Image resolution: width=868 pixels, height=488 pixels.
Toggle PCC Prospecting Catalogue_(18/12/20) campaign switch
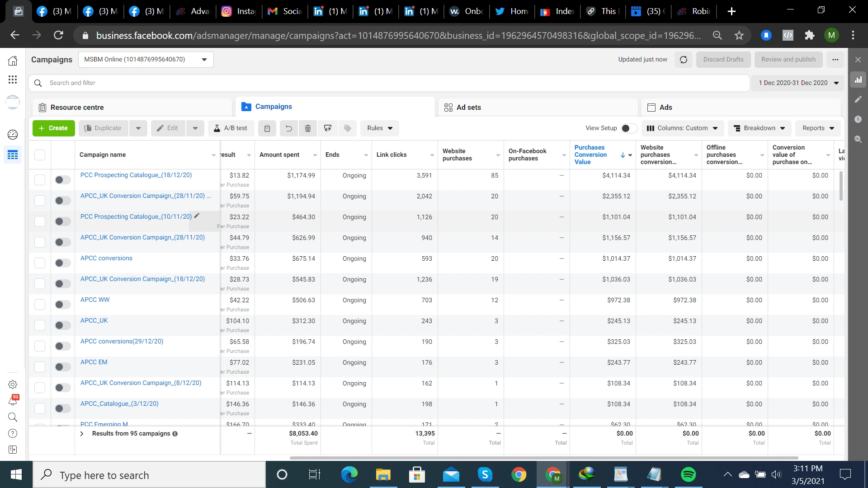click(63, 180)
